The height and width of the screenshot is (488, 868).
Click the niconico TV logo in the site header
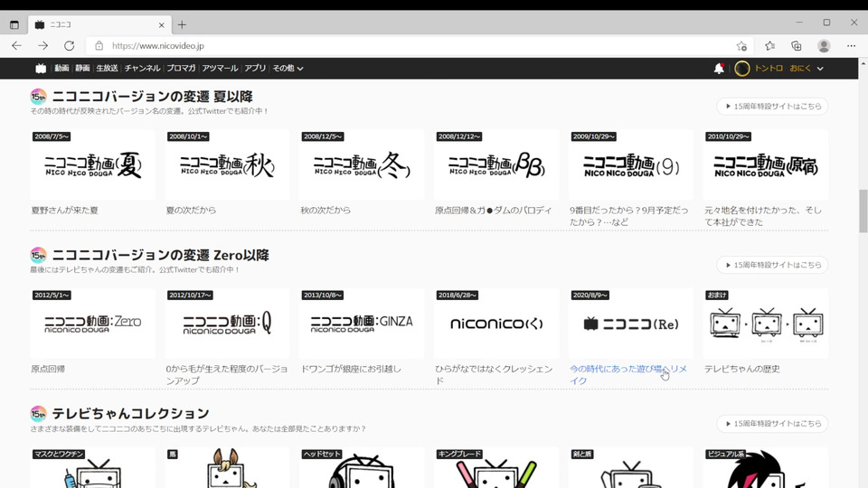click(x=41, y=68)
